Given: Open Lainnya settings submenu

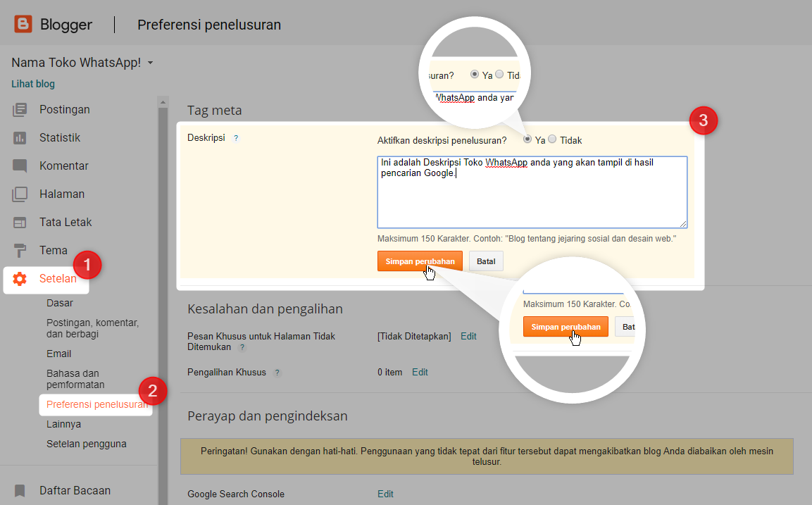Looking at the screenshot, I should click(x=63, y=424).
